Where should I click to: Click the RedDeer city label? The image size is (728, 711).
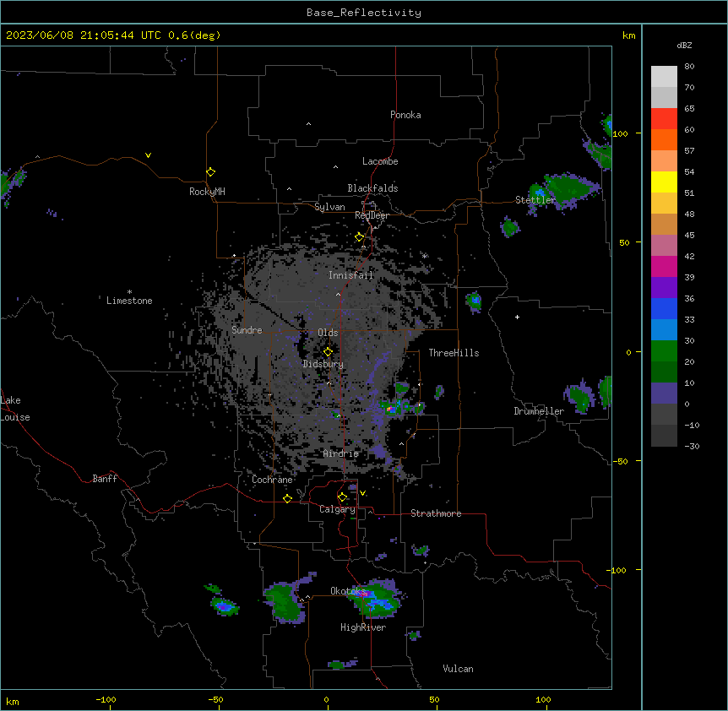click(x=372, y=215)
